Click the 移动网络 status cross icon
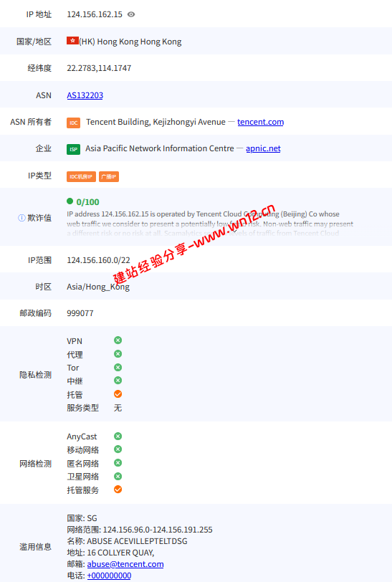392x582 pixels. [118, 449]
